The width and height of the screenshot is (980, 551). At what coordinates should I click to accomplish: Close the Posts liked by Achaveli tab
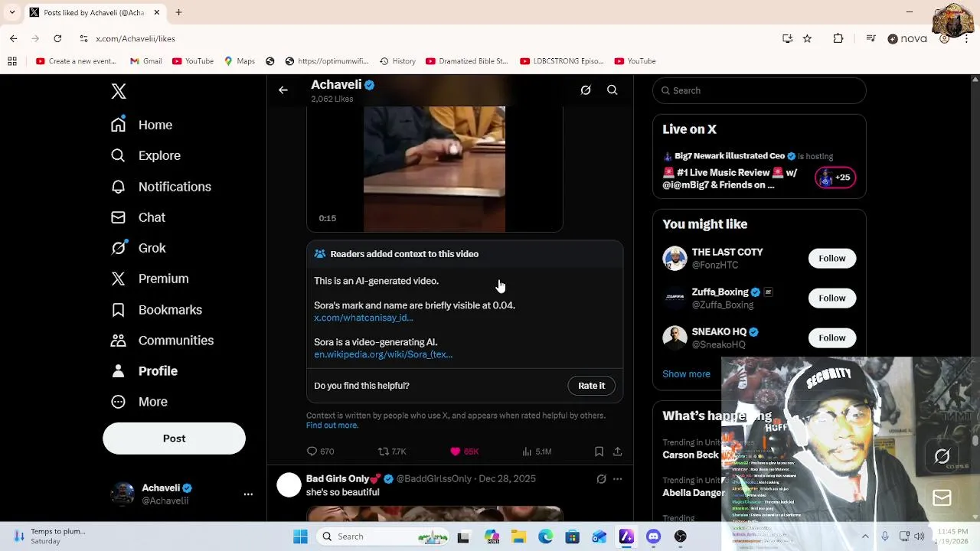(157, 12)
